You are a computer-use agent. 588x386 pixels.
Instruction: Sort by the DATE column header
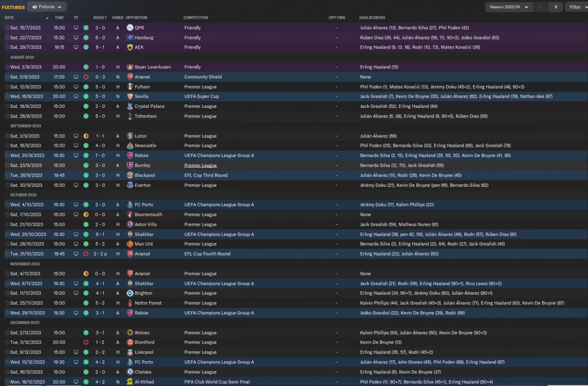pos(9,17)
